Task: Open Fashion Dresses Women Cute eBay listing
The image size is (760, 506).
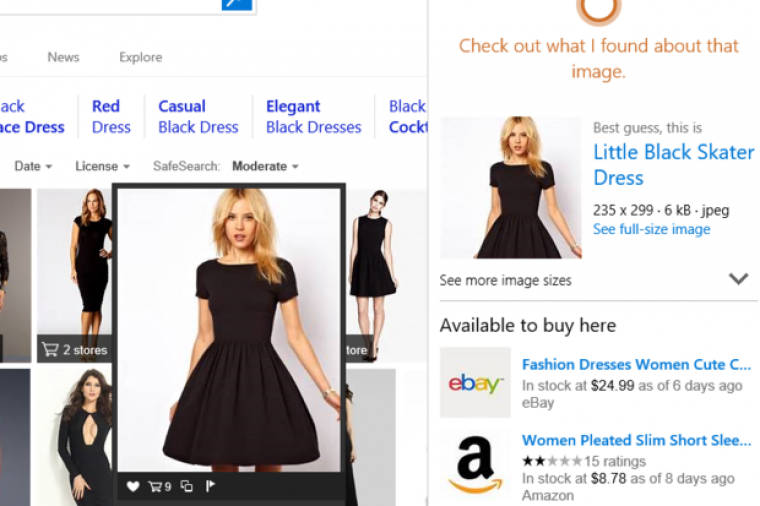Action: click(x=636, y=364)
